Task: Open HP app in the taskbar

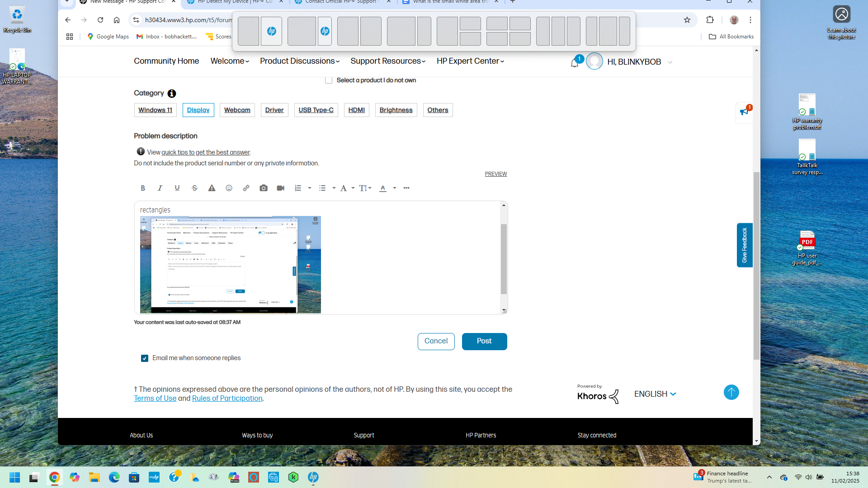Action: pyautogui.click(x=313, y=477)
